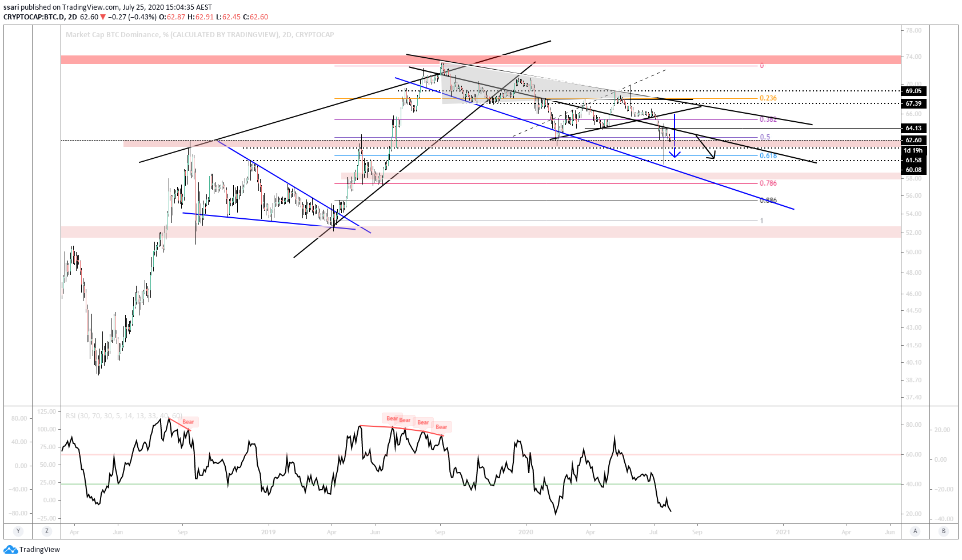The width and height of the screenshot is (962, 560).
Task: Click the ssari author name
Action: [x=11, y=7]
